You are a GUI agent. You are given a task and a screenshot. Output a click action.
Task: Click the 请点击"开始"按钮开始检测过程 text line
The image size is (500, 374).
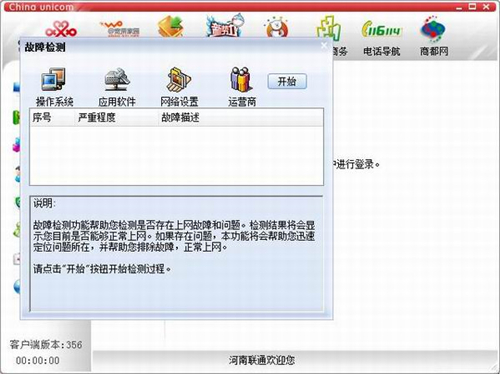tap(102, 269)
